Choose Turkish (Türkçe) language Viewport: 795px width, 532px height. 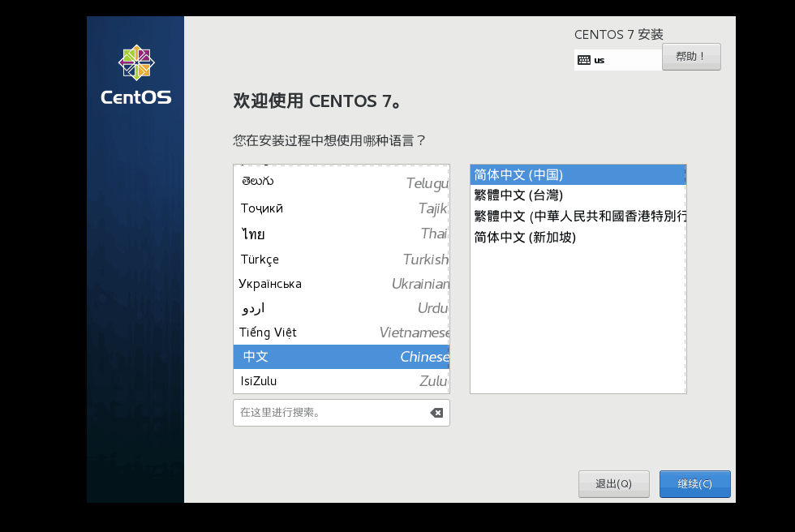tap(342, 260)
